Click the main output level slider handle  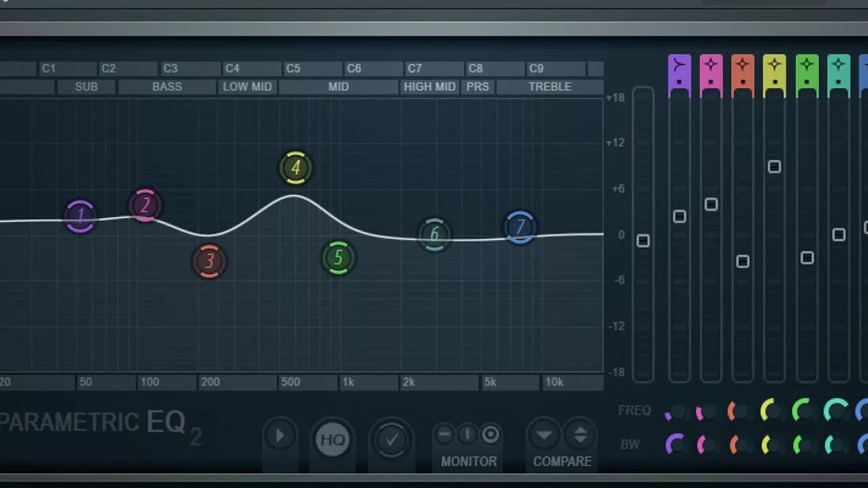(643, 241)
